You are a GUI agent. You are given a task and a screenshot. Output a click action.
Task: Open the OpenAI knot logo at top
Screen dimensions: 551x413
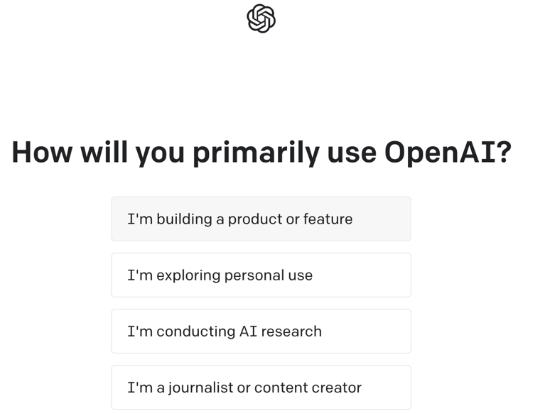coord(261,19)
